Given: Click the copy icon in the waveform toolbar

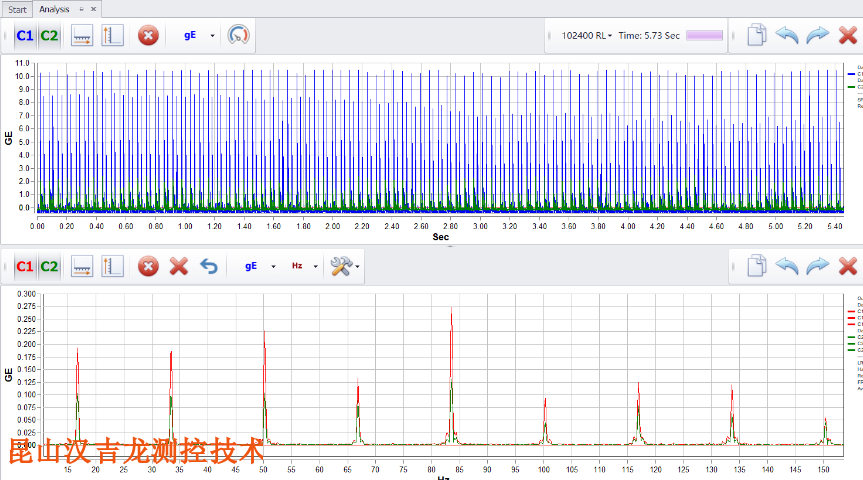Looking at the screenshot, I should (758, 36).
